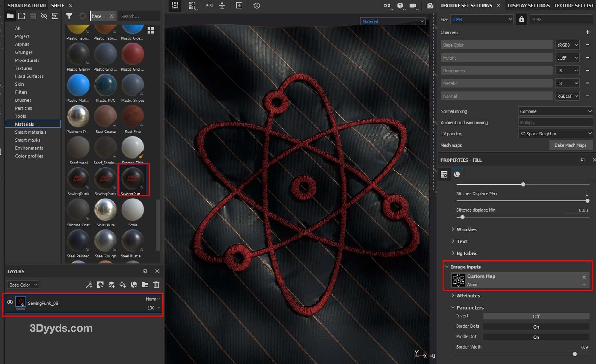The image size is (596, 364).
Task: Toggle the Invert parameter Off switch
Action: pyautogui.click(x=536, y=316)
